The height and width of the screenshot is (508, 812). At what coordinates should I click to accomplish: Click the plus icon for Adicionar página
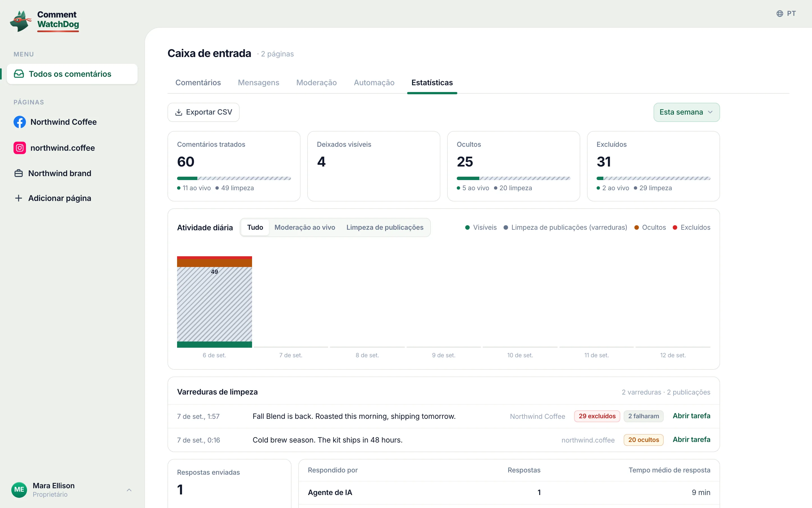click(x=18, y=198)
